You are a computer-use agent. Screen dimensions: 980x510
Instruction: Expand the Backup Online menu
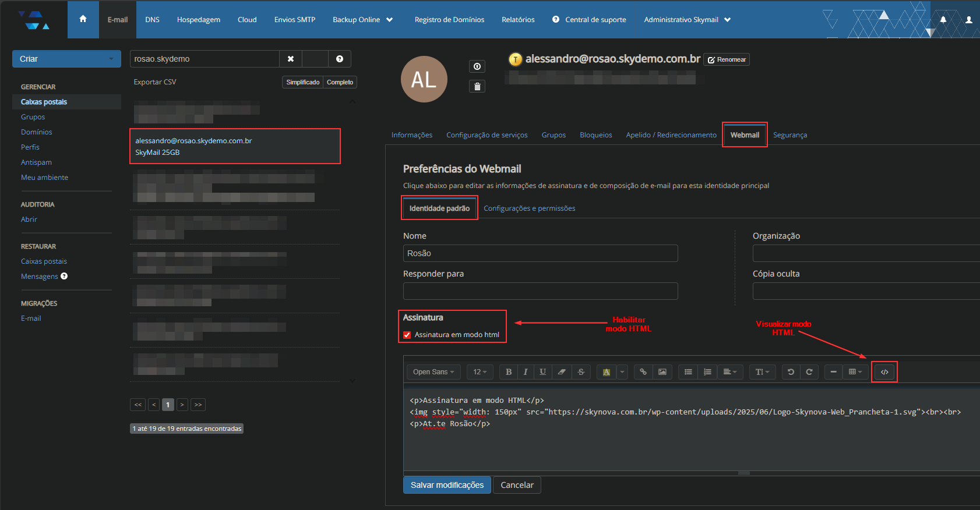(362, 20)
